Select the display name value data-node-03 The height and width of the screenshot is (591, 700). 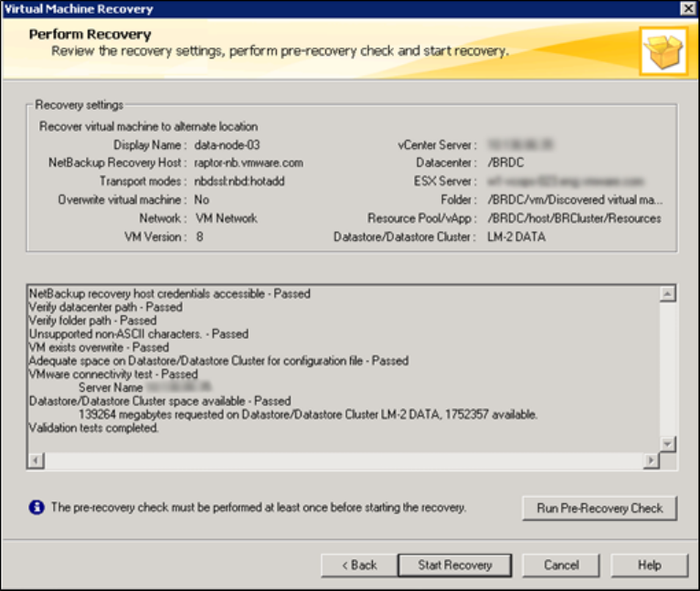[x=227, y=145]
